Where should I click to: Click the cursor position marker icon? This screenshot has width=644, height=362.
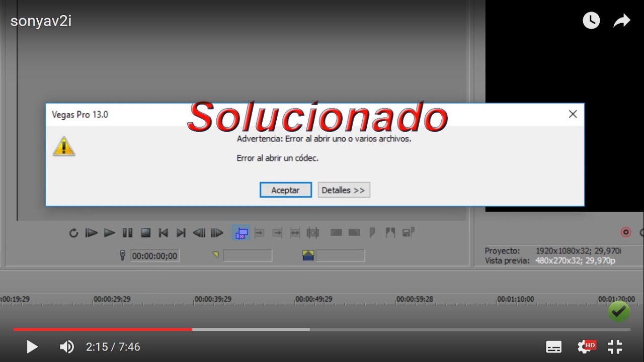[x=122, y=255]
